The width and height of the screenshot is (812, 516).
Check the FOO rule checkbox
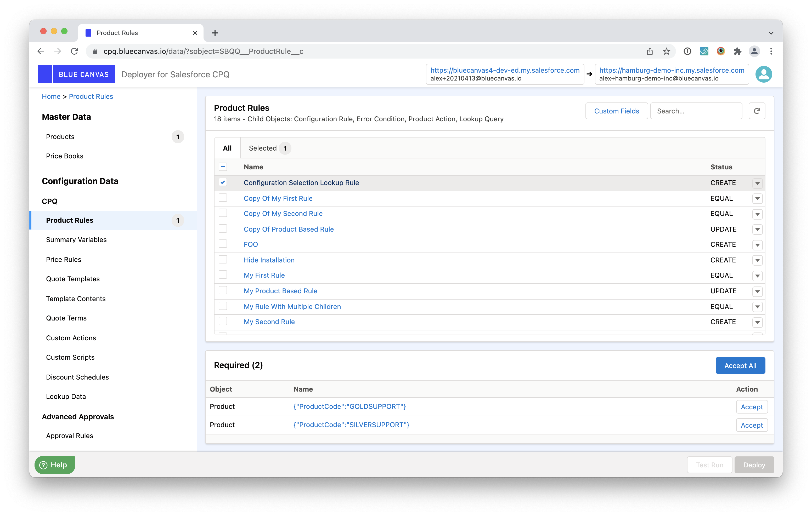(223, 244)
